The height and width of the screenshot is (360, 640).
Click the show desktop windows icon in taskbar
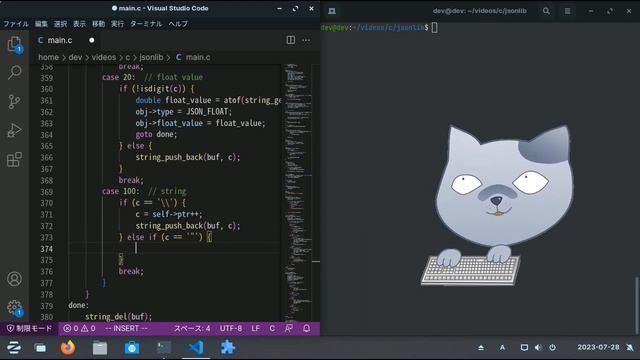pos(40,348)
